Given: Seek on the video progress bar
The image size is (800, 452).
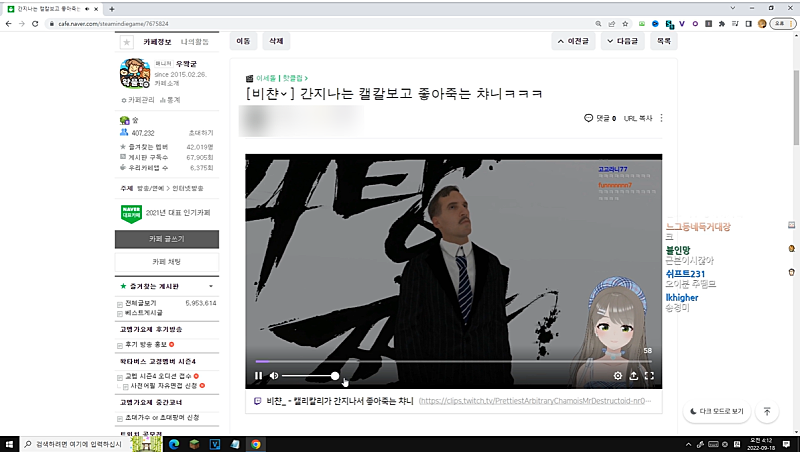Looking at the screenshot, I should [454, 361].
